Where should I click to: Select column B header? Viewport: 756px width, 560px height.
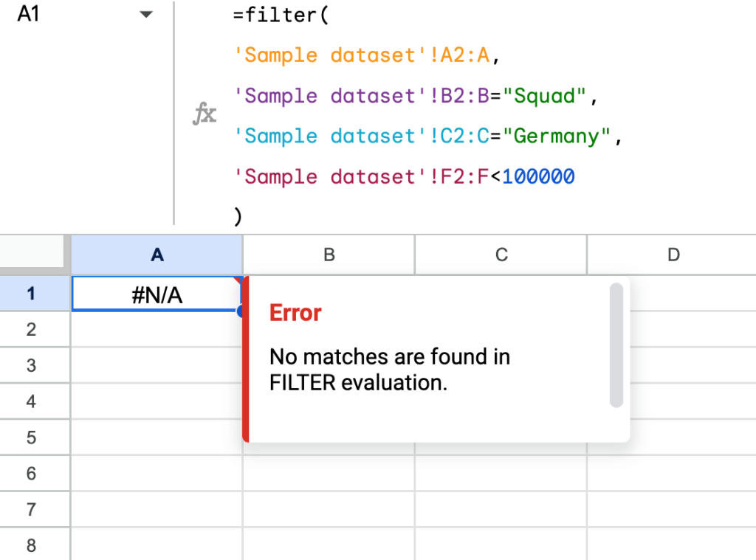pos(329,254)
